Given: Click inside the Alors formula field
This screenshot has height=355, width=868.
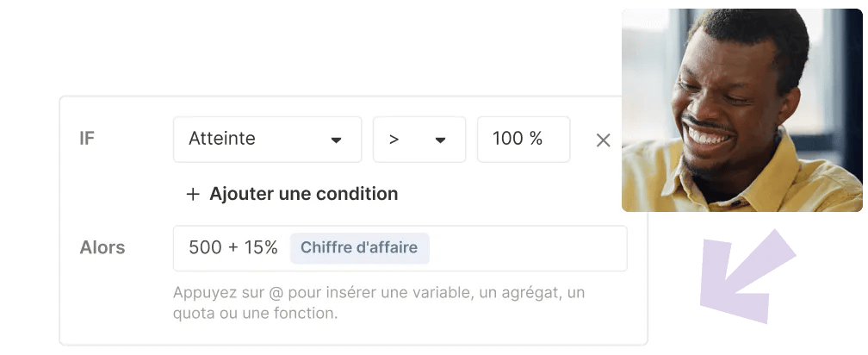Looking at the screenshot, I should pos(400,248).
